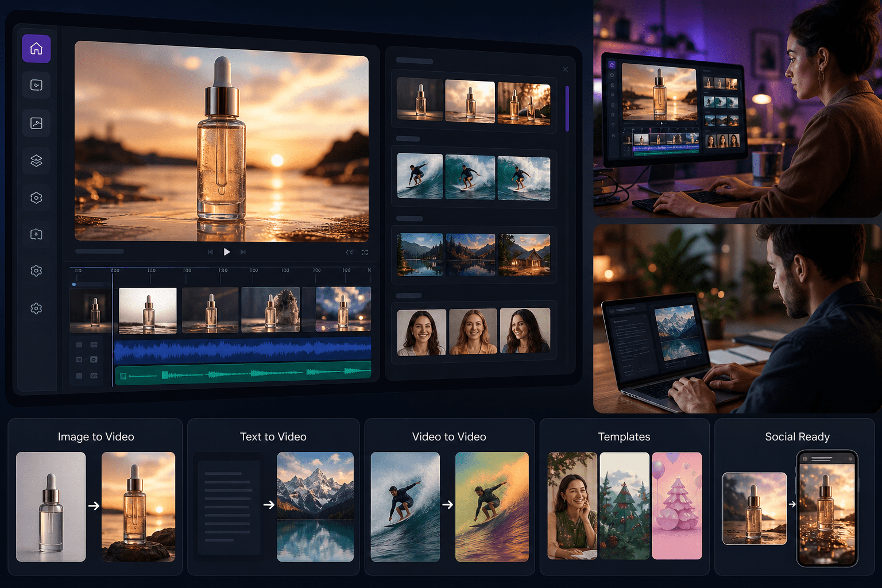Adjust the blue timeline zoom knob
This screenshot has width=882, height=588.
(x=74, y=284)
